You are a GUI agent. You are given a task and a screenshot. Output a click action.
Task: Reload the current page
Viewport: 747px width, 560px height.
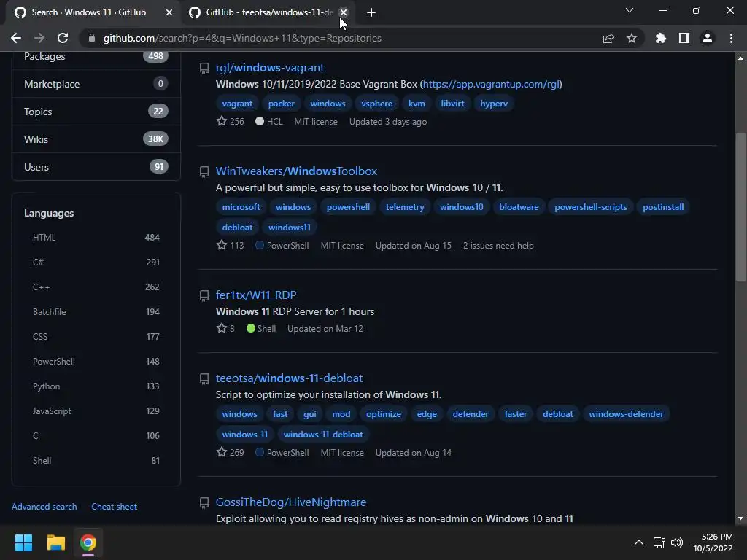[x=63, y=38]
